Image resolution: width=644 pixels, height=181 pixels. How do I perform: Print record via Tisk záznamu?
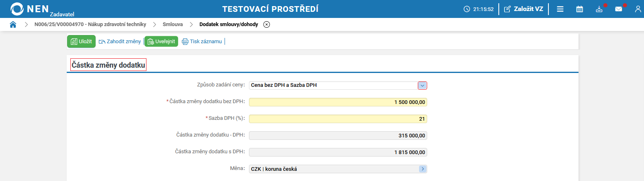202,42
